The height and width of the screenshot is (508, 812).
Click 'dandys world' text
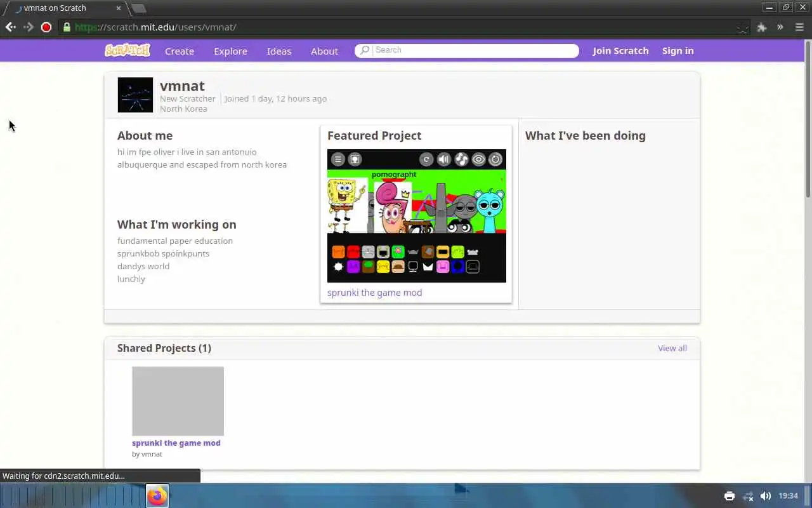click(x=143, y=266)
